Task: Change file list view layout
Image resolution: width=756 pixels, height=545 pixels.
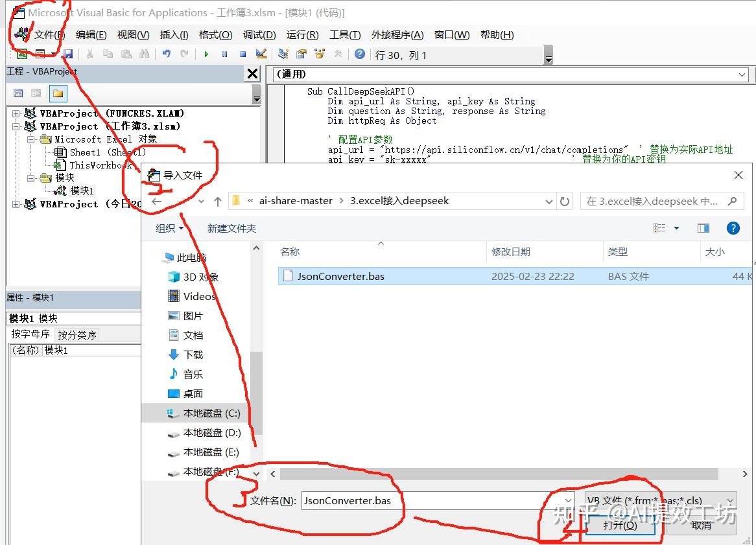Action: [x=659, y=228]
